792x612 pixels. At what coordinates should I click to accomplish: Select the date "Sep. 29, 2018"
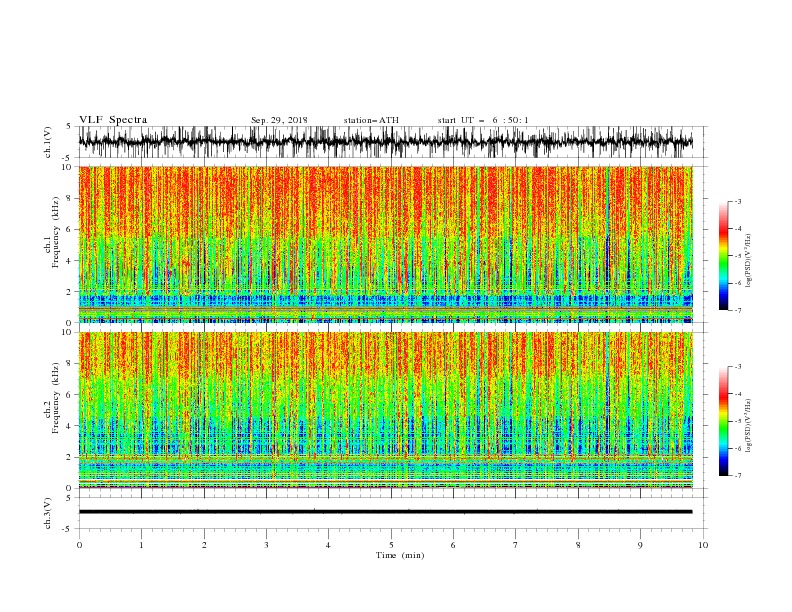tap(279, 120)
